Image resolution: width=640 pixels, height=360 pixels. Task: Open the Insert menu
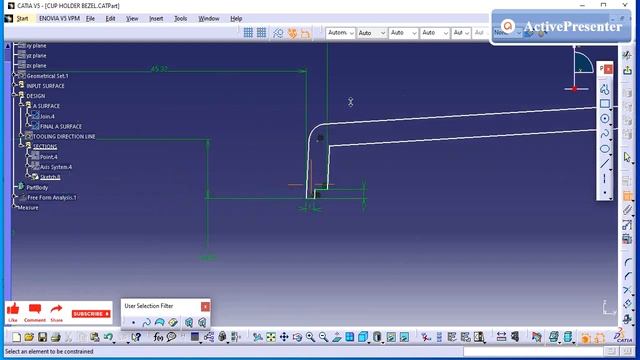coord(156,19)
